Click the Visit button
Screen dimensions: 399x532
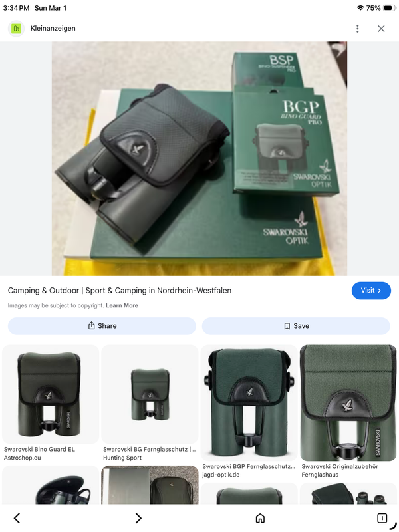(x=371, y=291)
